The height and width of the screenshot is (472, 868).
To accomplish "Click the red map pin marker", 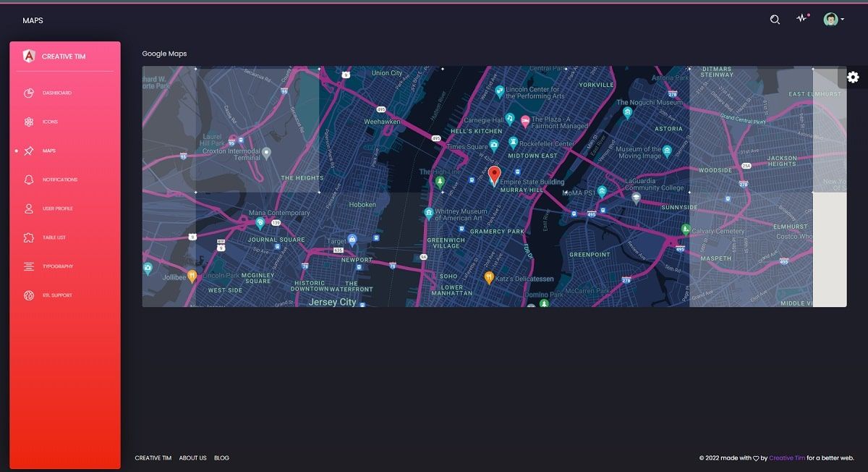I will [x=494, y=174].
